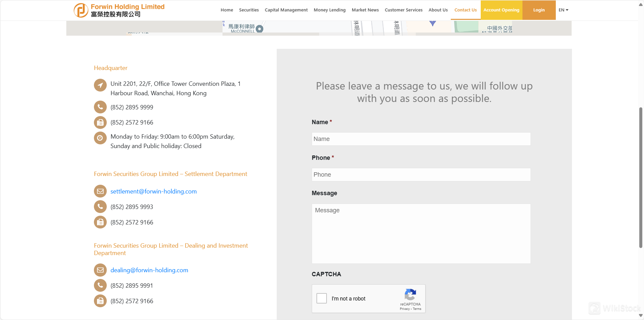This screenshot has height=320, width=644.
Task: Click the Message text area
Action: (x=421, y=234)
